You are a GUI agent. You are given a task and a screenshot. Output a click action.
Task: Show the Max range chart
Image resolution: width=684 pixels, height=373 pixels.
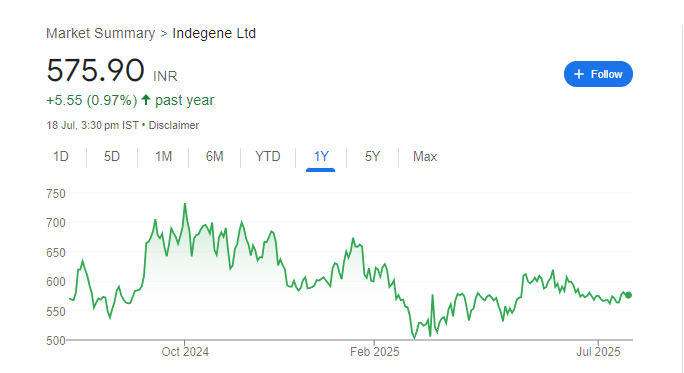tap(425, 156)
